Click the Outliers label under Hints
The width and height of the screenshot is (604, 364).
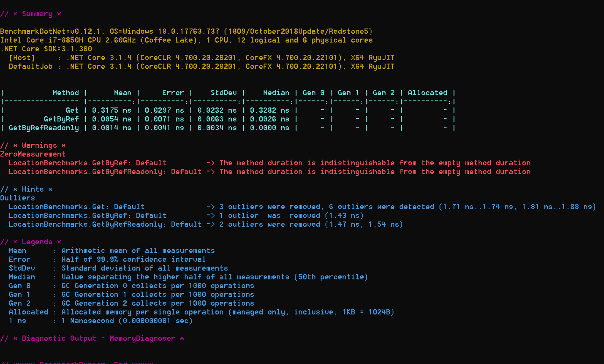[18, 198]
